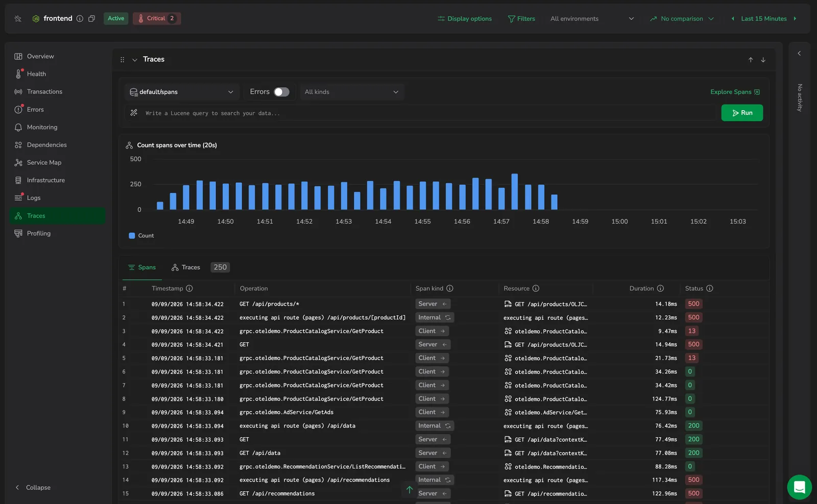The width and height of the screenshot is (817, 504).
Task: Expand the No activity side panel
Action: click(x=799, y=53)
